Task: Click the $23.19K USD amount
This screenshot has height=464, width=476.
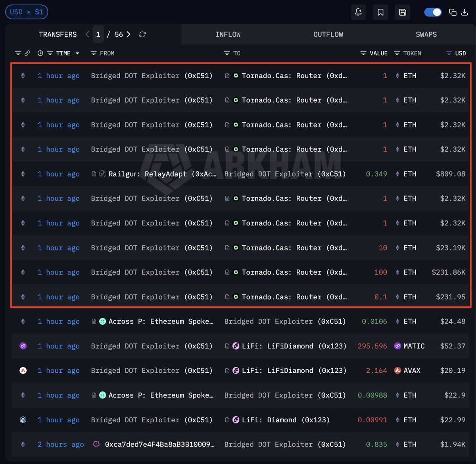Action: point(451,248)
